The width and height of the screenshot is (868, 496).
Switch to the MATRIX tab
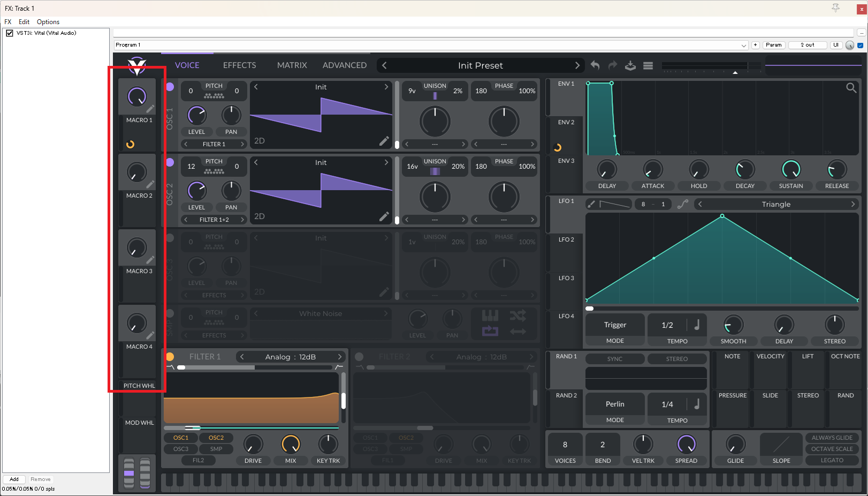[292, 65]
